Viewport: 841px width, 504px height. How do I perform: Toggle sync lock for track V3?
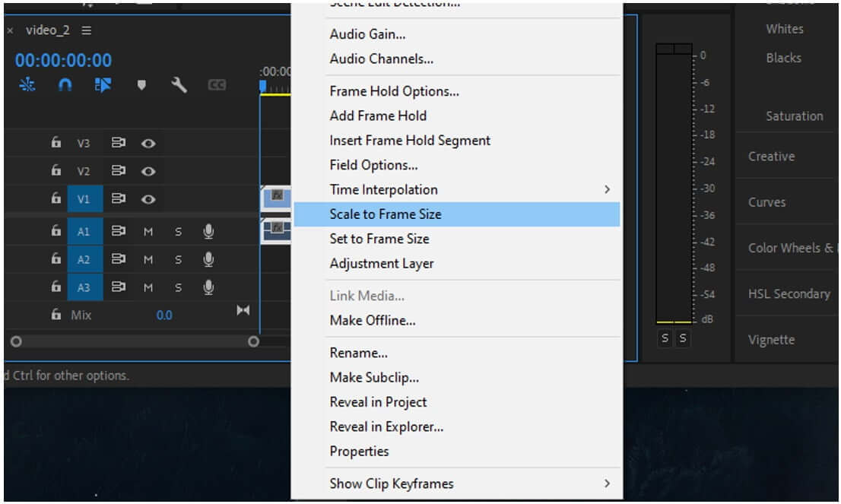point(118,143)
